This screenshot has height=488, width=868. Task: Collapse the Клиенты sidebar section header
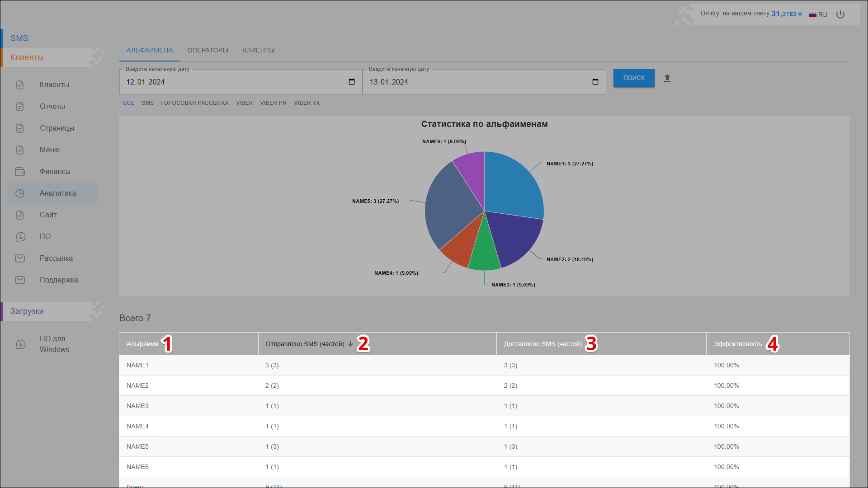(27, 57)
